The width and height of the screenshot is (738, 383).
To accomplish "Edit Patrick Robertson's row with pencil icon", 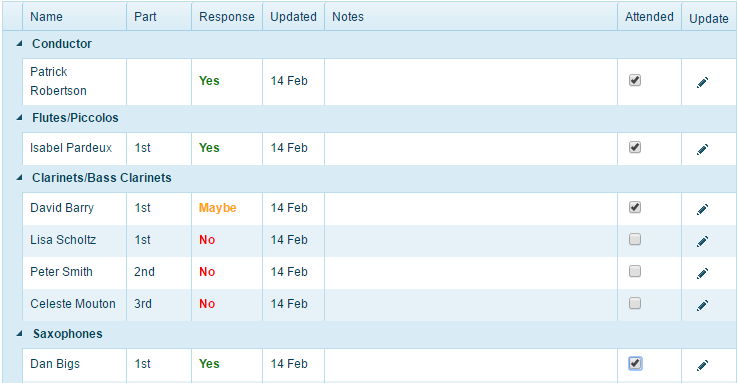I will click(702, 82).
